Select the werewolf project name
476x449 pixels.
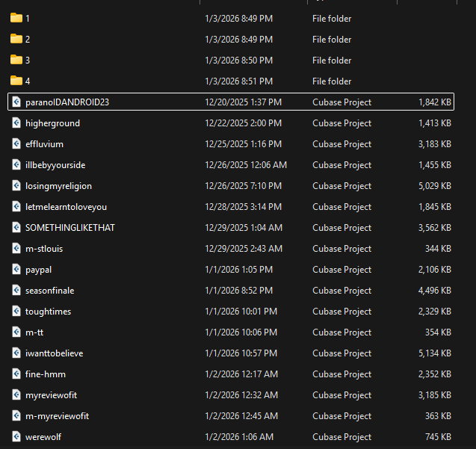coord(43,437)
